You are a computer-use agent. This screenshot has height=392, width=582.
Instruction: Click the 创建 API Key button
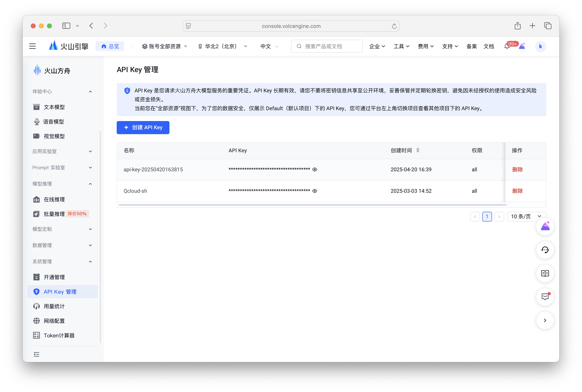[143, 128]
